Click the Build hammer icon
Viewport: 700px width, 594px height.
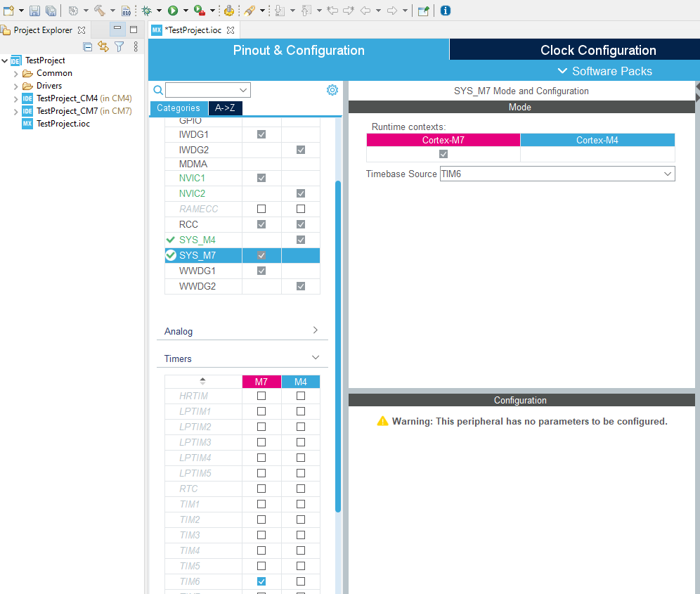point(99,11)
